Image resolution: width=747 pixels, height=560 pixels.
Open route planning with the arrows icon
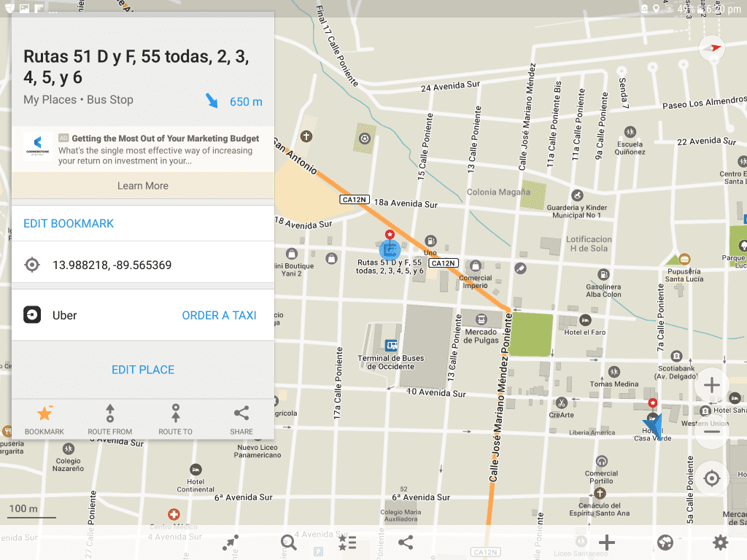(229, 542)
